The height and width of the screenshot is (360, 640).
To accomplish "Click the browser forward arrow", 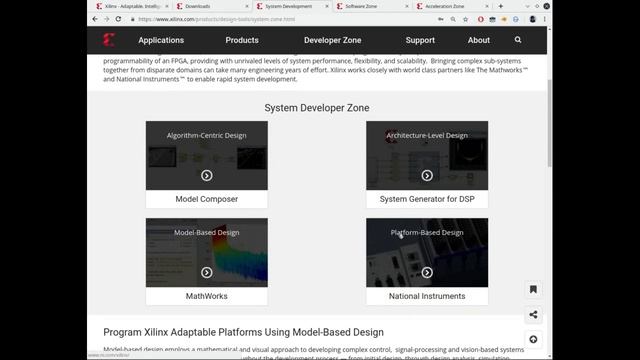I will tap(107, 19).
